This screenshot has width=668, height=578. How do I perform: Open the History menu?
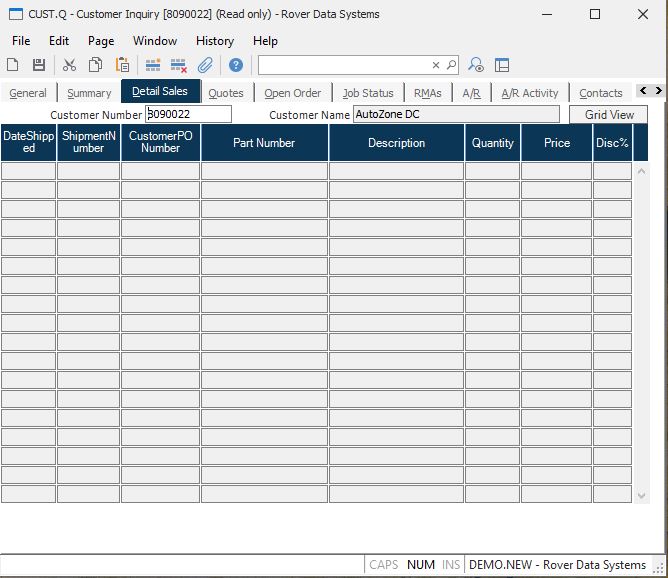[214, 41]
